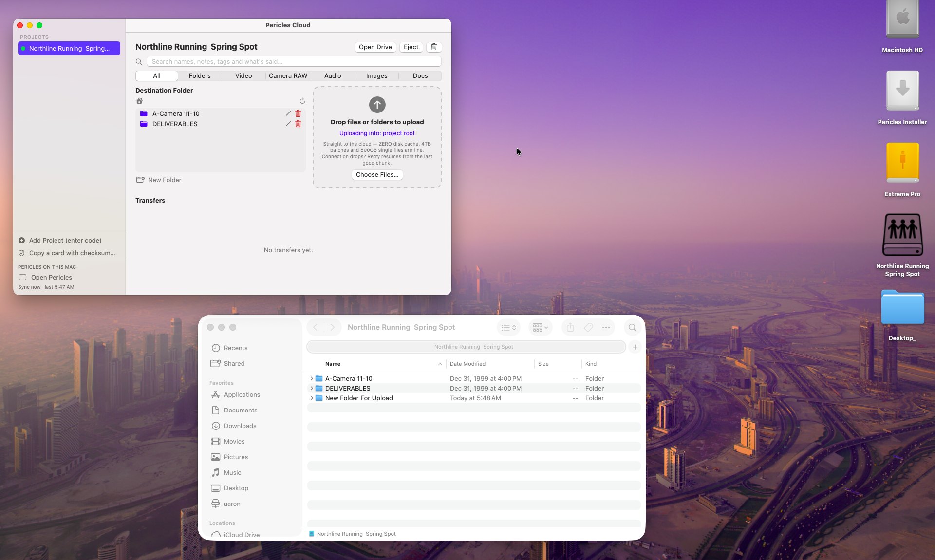935x560 pixels.
Task: Open Finder search magnifier
Action: (632, 328)
